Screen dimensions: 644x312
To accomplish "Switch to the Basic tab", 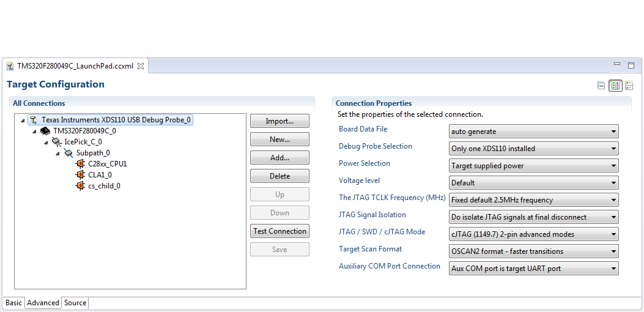I will click(x=13, y=303).
